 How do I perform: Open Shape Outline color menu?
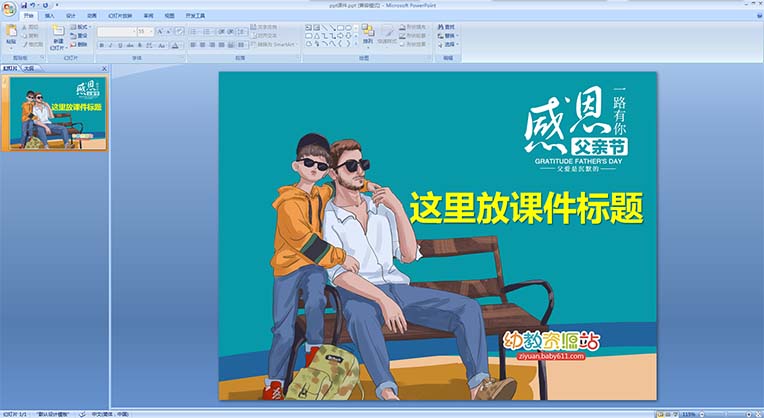pyautogui.click(x=414, y=36)
